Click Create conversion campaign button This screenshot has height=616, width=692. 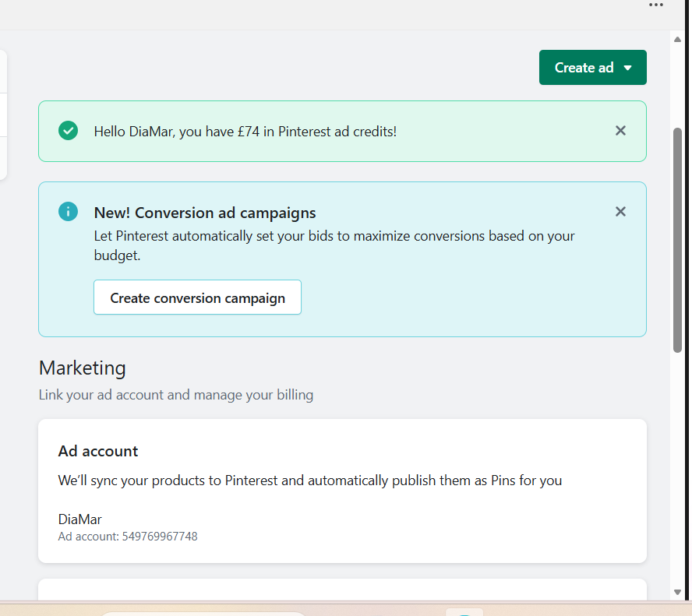(197, 297)
